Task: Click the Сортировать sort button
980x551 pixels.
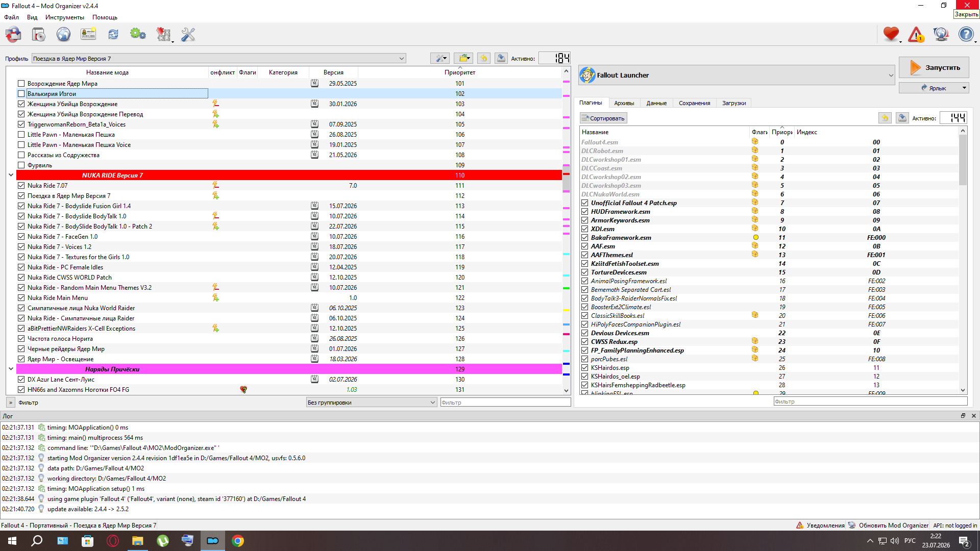Action: (603, 118)
